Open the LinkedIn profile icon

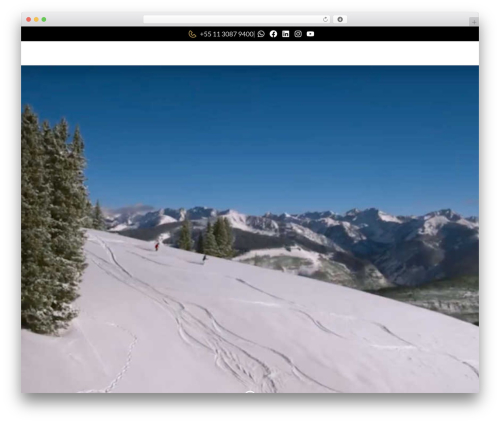(286, 34)
